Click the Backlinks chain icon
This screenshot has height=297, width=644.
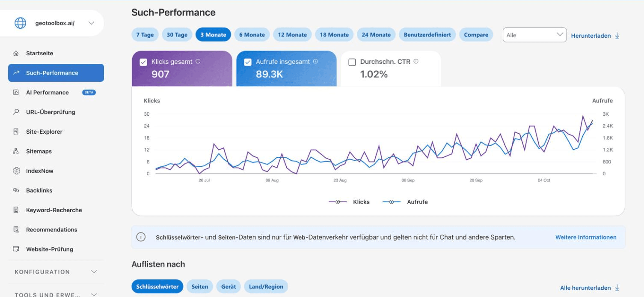(16, 190)
